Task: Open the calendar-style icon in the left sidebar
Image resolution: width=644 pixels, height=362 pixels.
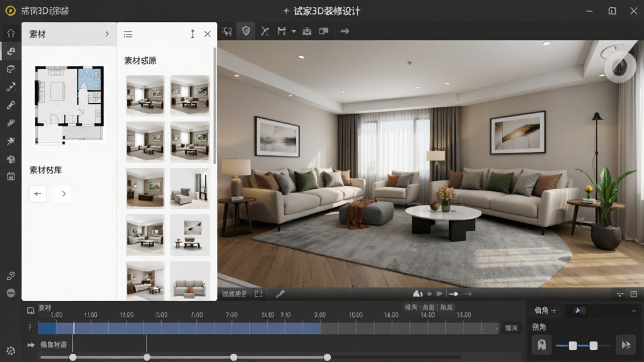Action: click(11, 177)
